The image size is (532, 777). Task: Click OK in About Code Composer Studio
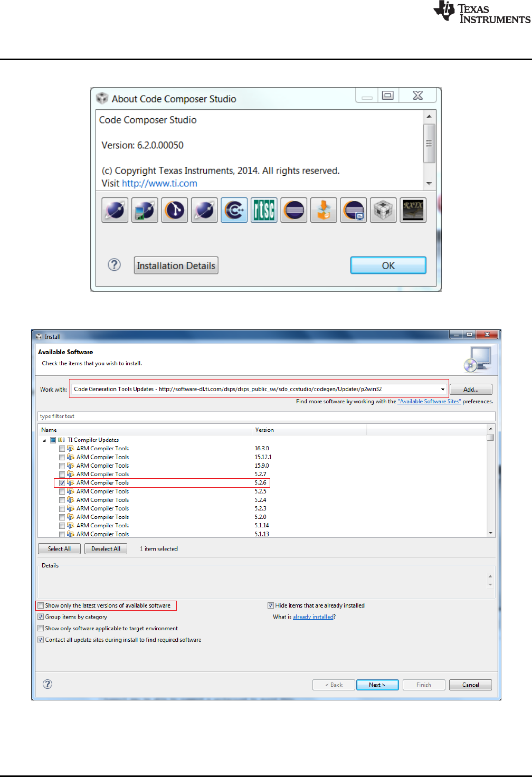[x=388, y=266]
